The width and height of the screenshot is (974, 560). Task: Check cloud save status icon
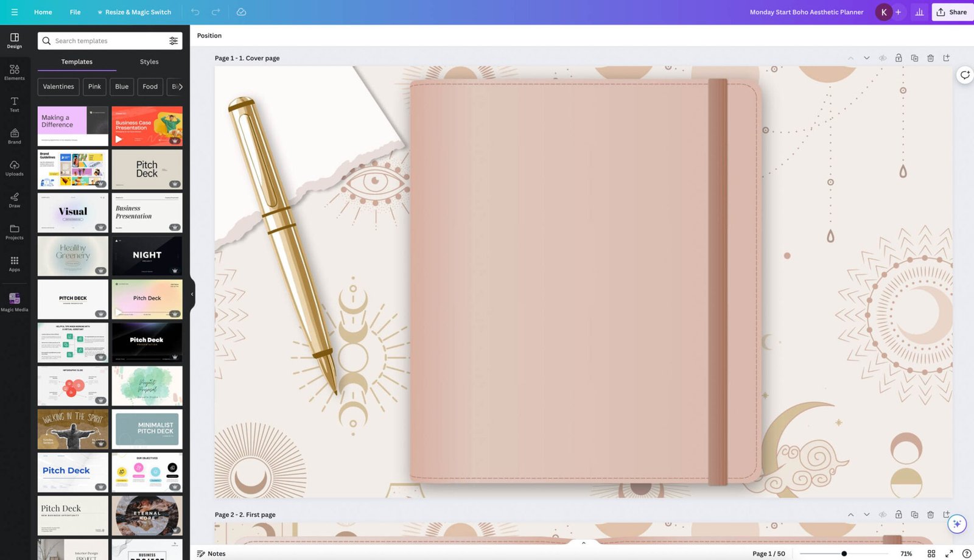241,12
